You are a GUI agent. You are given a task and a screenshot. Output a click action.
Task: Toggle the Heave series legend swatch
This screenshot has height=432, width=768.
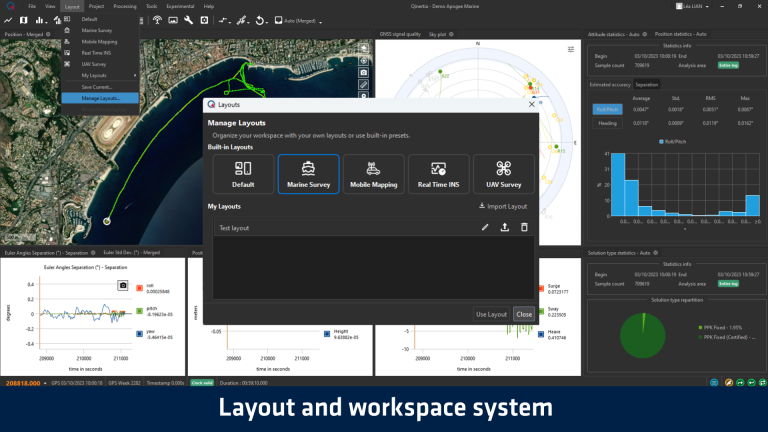(x=541, y=335)
